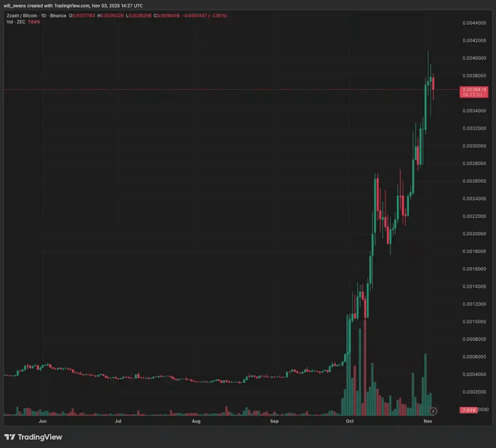Click the TradingView logo at bottom left
This screenshot has width=496, height=448.
coord(33,437)
